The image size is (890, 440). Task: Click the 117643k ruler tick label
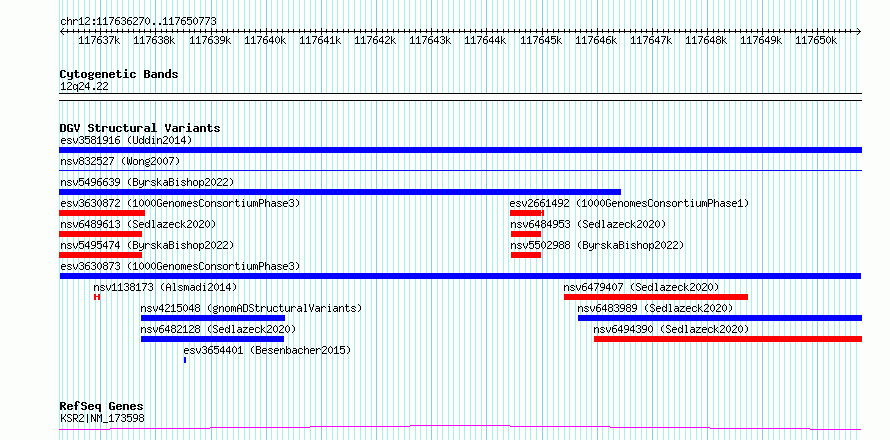coord(430,40)
